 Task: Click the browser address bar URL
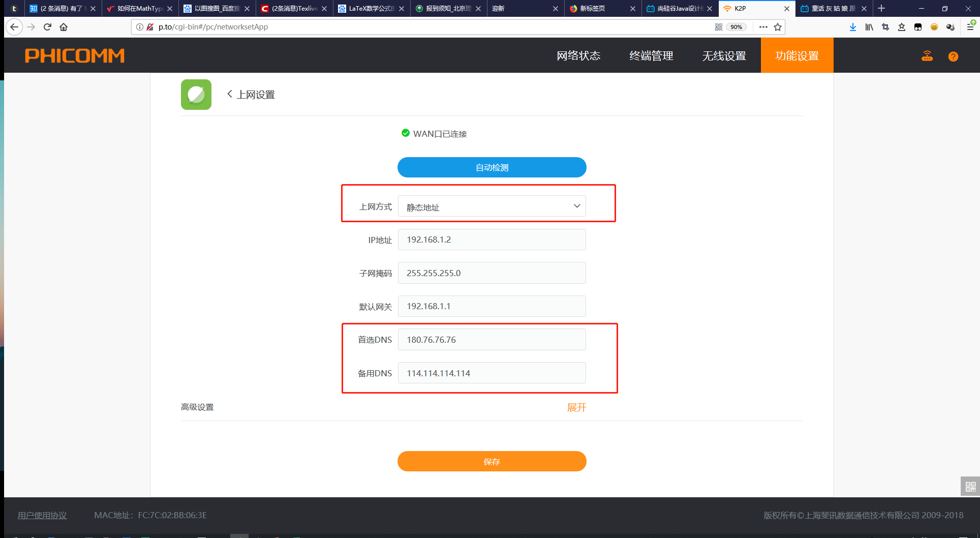coord(213,27)
